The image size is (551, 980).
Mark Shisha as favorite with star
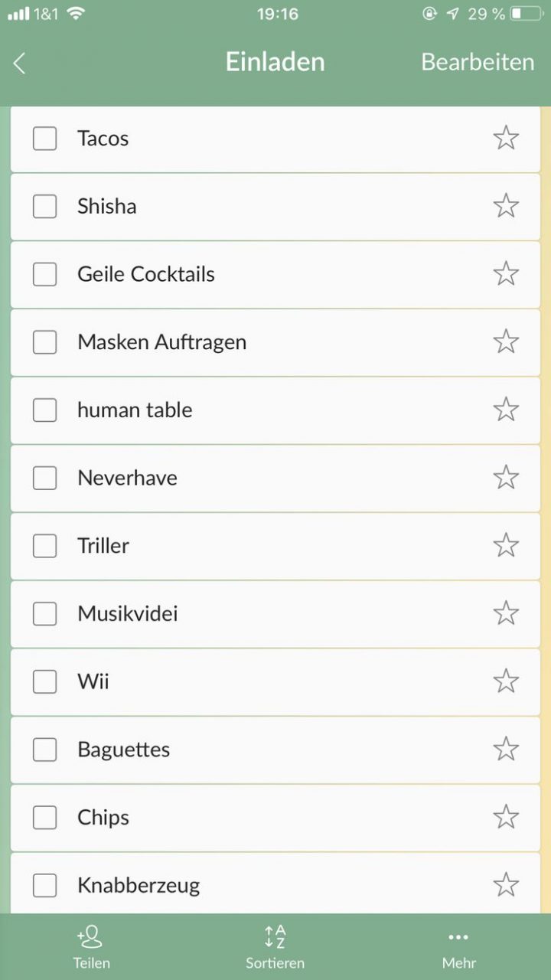click(506, 206)
